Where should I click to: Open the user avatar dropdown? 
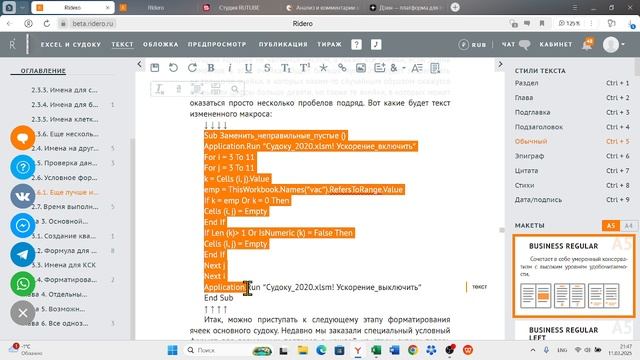pos(613,44)
